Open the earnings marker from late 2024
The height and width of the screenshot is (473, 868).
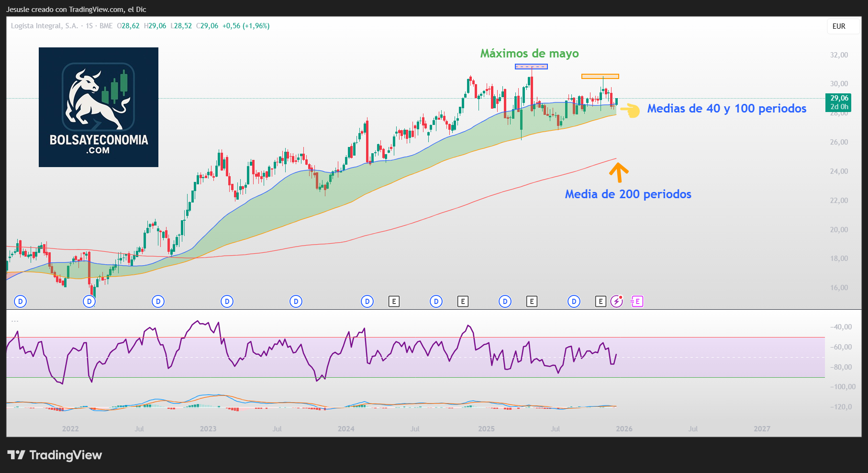(x=462, y=302)
